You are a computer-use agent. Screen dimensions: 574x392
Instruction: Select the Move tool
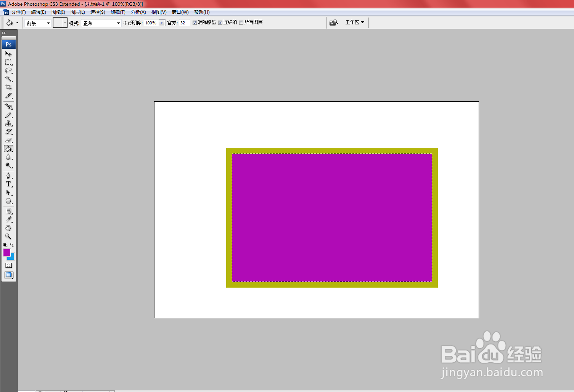8,54
